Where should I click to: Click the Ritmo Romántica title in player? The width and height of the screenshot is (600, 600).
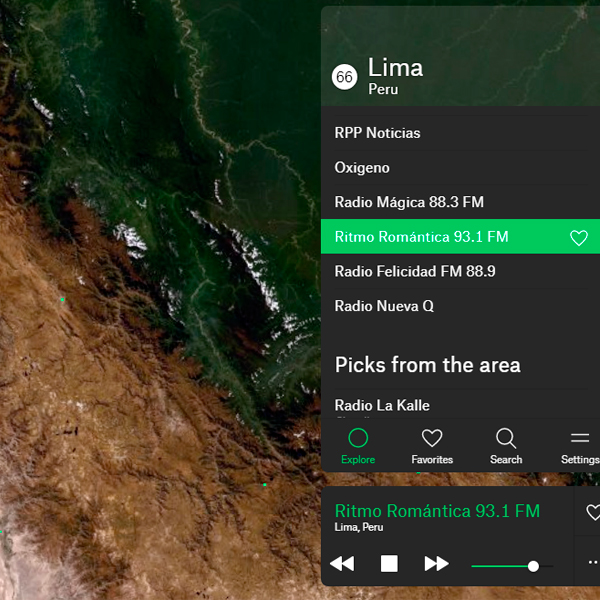[437, 511]
